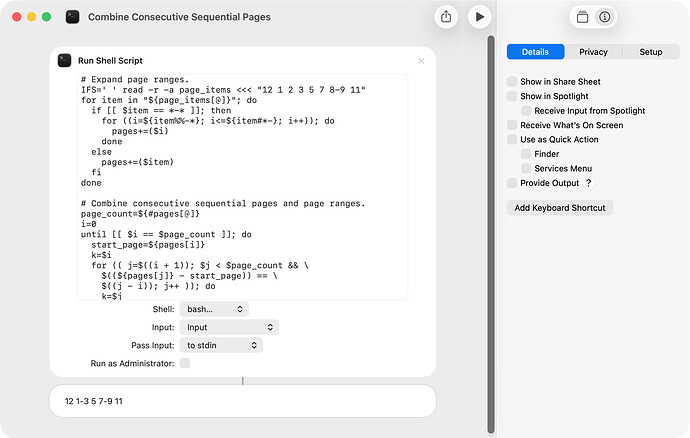Enable Receive What's On Screen

point(512,125)
